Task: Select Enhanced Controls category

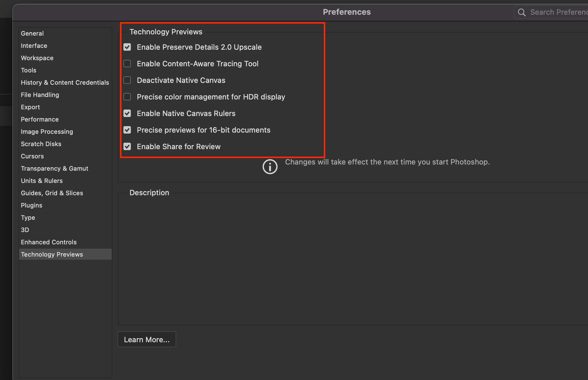Action: coord(65,242)
